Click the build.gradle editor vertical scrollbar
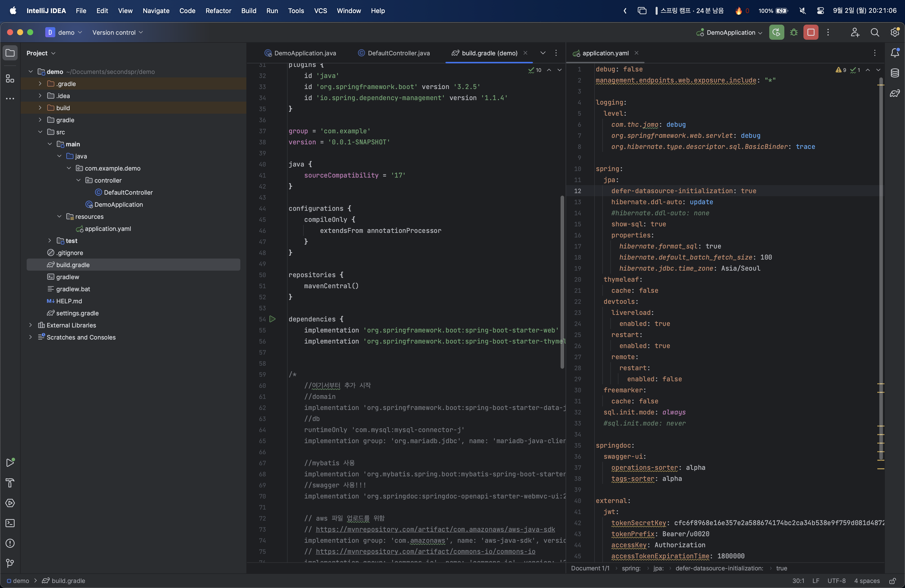 (562, 281)
